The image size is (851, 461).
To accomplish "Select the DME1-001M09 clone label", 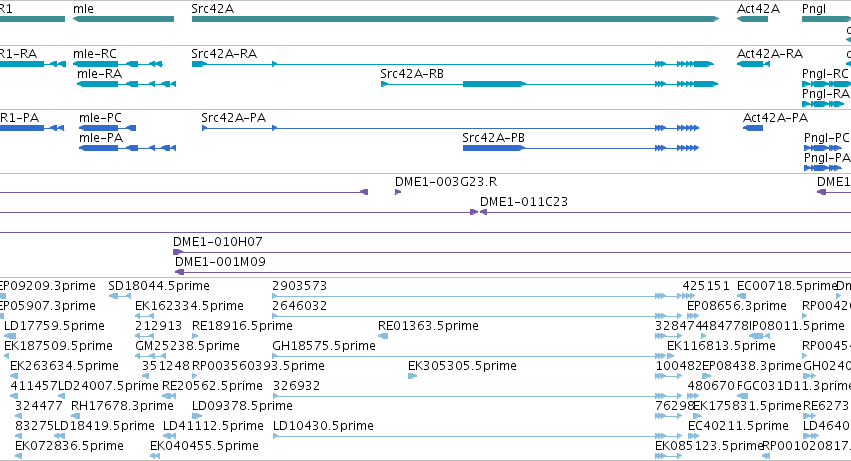I will click(x=220, y=262).
